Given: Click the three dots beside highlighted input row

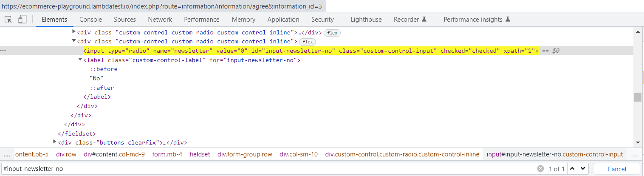Looking at the screenshot, I should coord(3,51).
